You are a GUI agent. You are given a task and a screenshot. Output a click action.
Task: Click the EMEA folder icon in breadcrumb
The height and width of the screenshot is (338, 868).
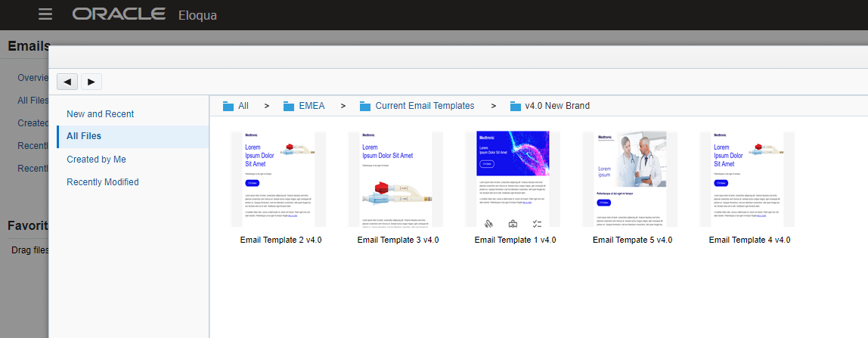point(289,106)
